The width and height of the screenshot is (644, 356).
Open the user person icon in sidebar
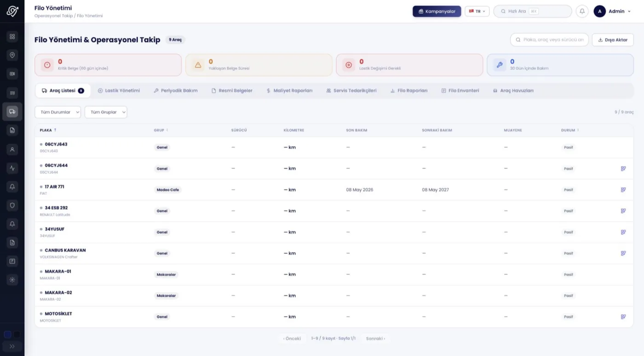tap(12, 149)
